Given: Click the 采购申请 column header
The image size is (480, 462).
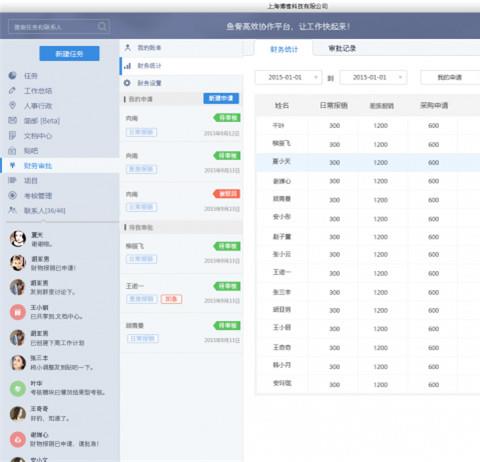Looking at the screenshot, I should point(434,106).
